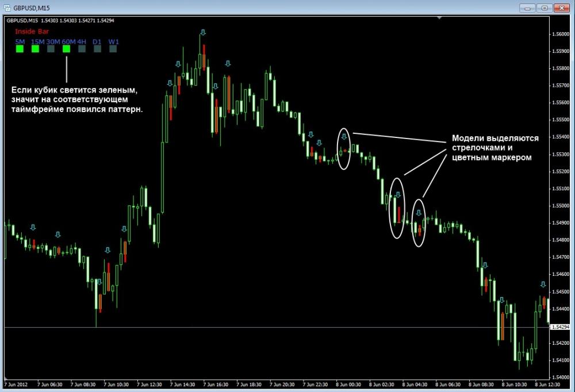Click the '8 Jun 00:30' time axis label
Screen dimensions: 575x392
click(x=348, y=385)
